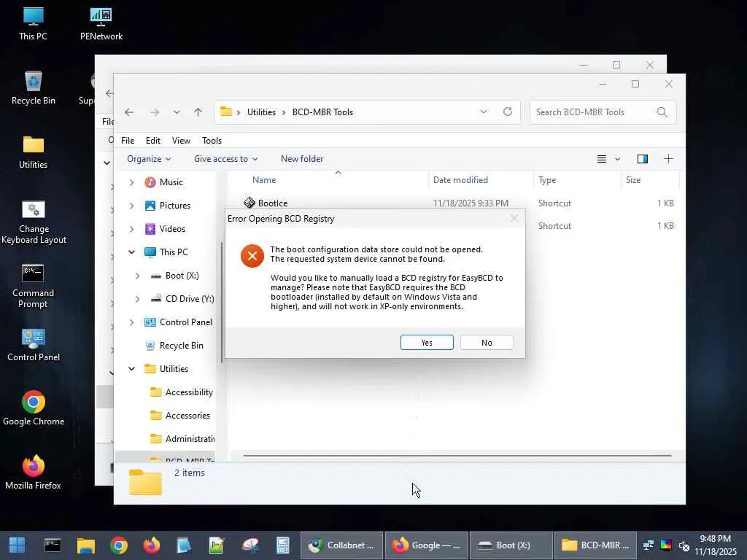Collapse This PC in navigation tree
Image resolution: width=747 pixels, height=560 pixels.
(x=131, y=252)
